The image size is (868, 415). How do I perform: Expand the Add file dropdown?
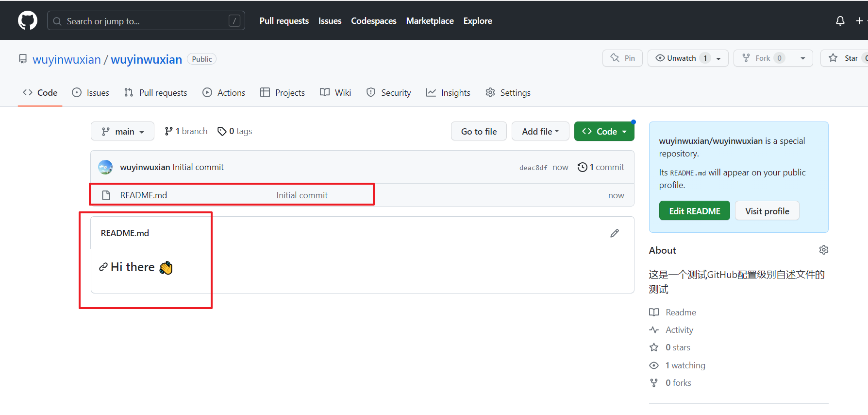[x=540, y=131]
